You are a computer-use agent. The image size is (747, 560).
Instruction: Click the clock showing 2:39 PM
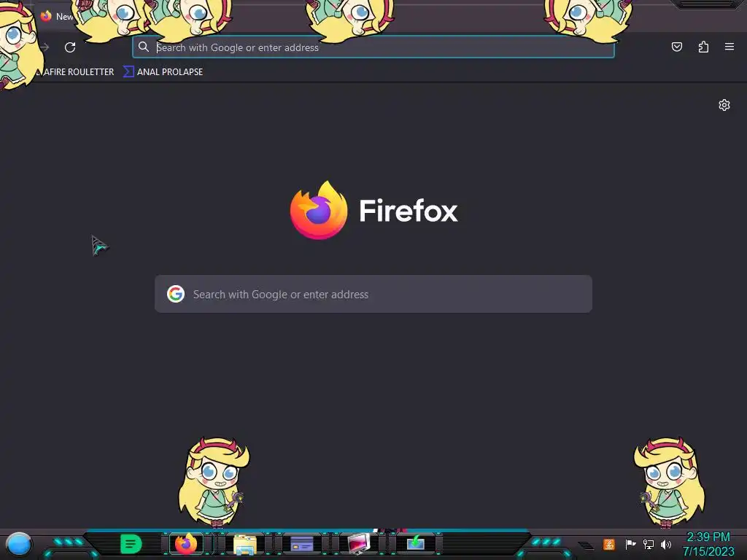708,537
